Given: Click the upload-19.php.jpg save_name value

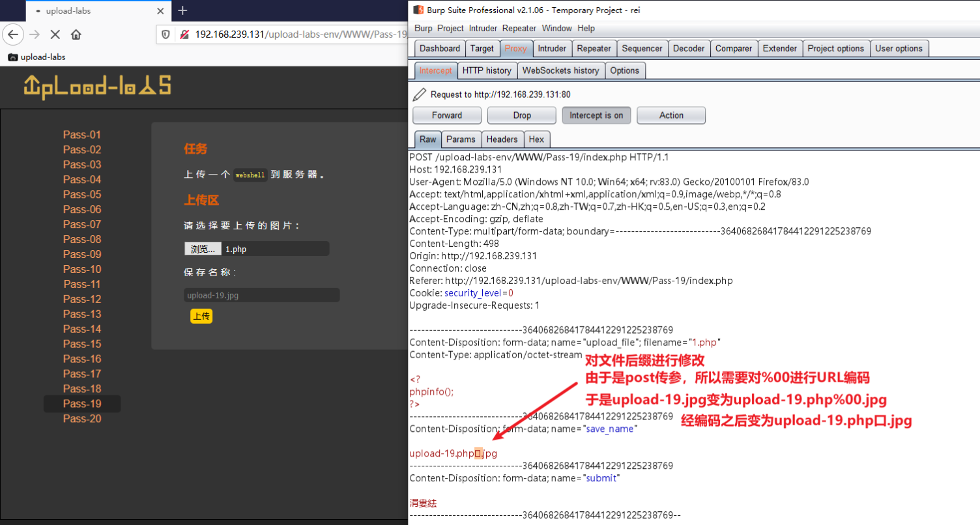Looking at the screenshot, I should [x=453, y=453].
